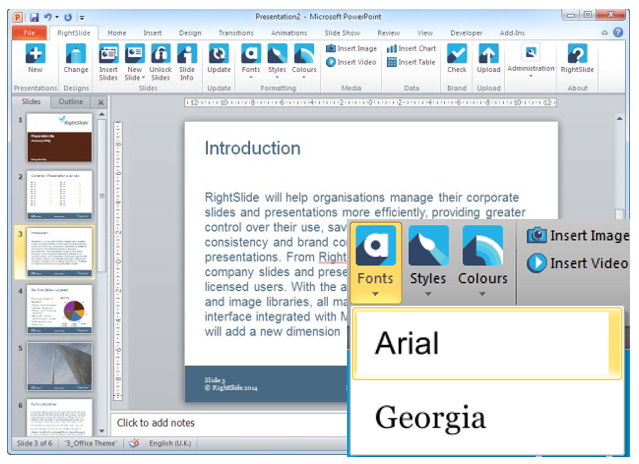Open the Undo history dropdown arrow
This screenshot has height=464, width=639.
point(57,17)
